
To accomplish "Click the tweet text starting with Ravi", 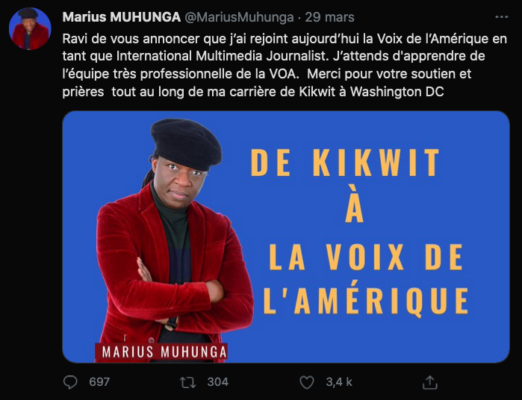I will [x=285, y=65].
